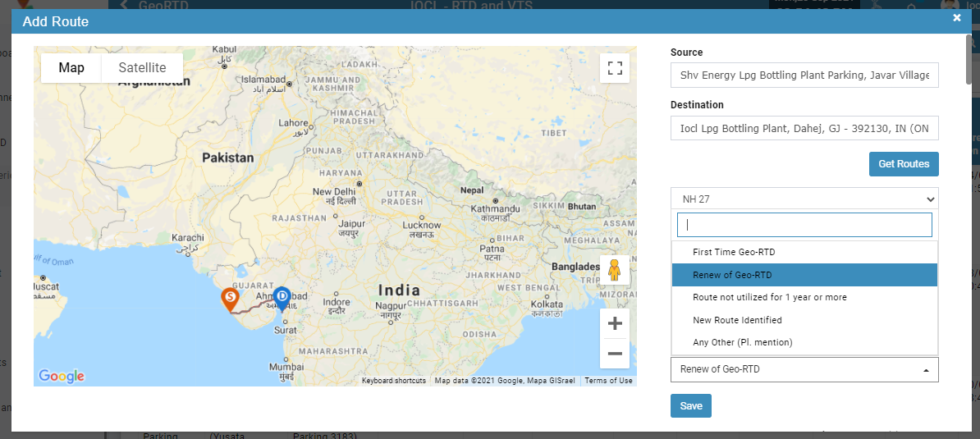Click the Patna label on map
Viewport: 980px width, 439px height.
(x=492, y=249)
